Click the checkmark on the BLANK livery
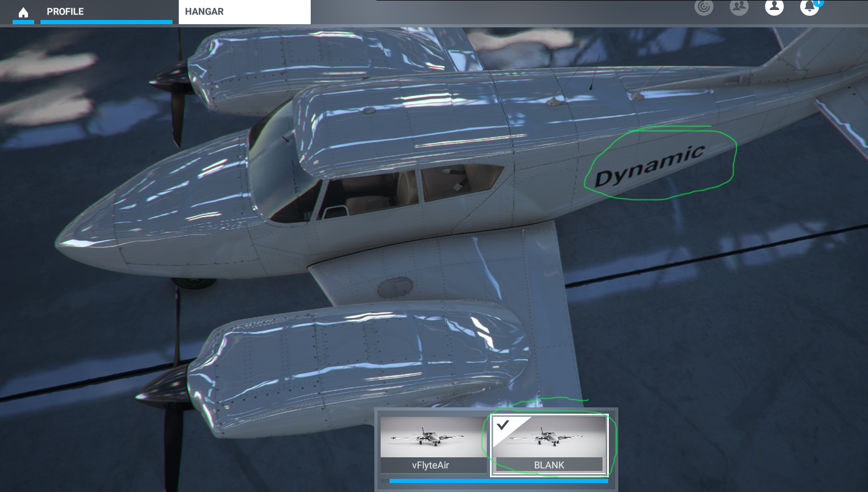This screenshot has height=492, width=868. pos(503,425)
